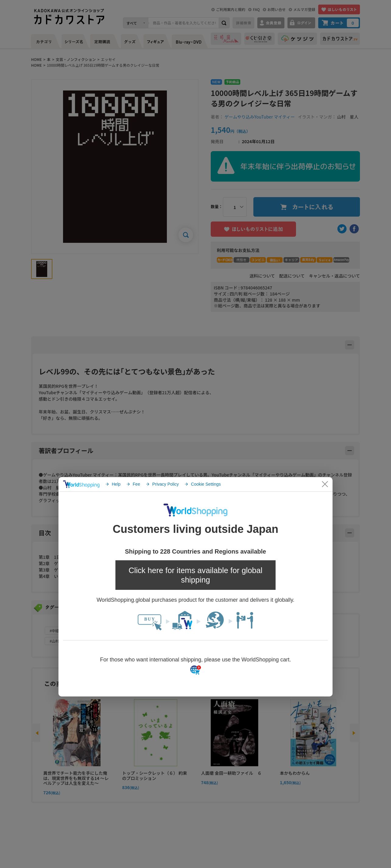Open author ゲームやり込みYouTuber マイティー link
Image resolution: width=391 pixels, height=868 pixels.
260,117
